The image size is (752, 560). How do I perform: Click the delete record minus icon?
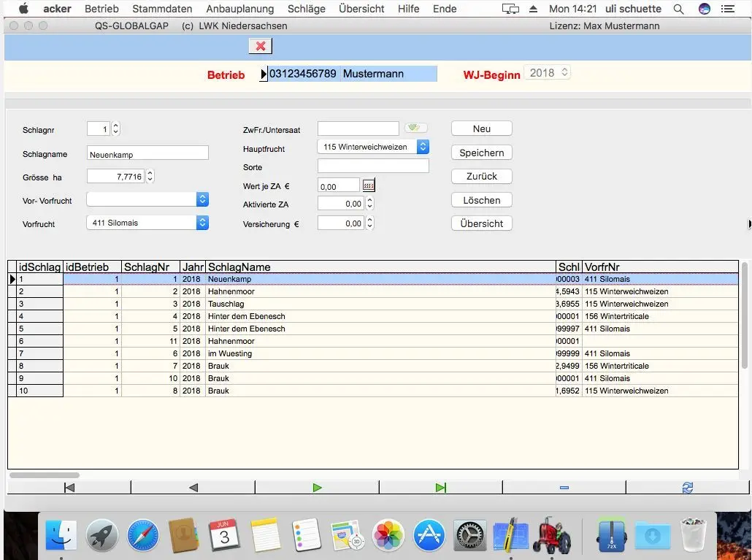(564, 488)
